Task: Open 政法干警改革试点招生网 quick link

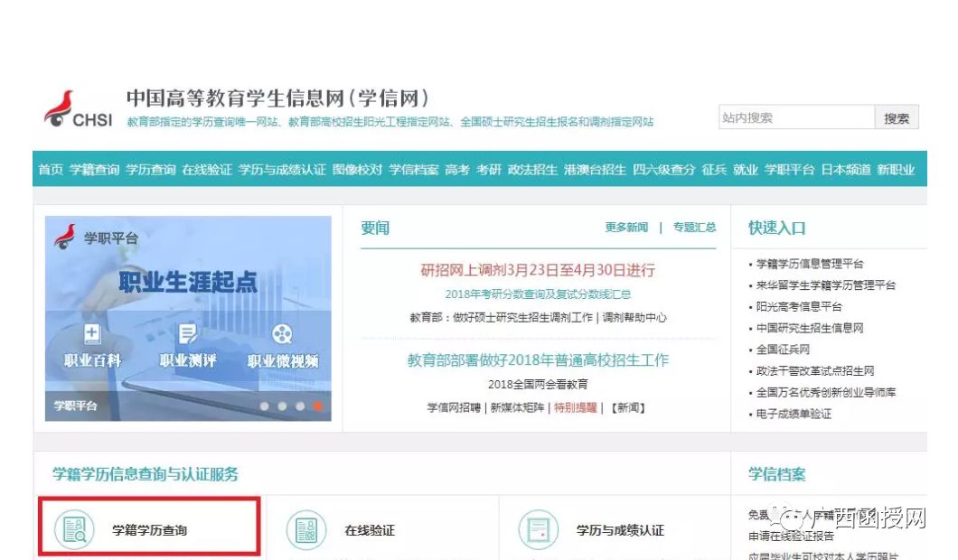Action: (815, 370)
